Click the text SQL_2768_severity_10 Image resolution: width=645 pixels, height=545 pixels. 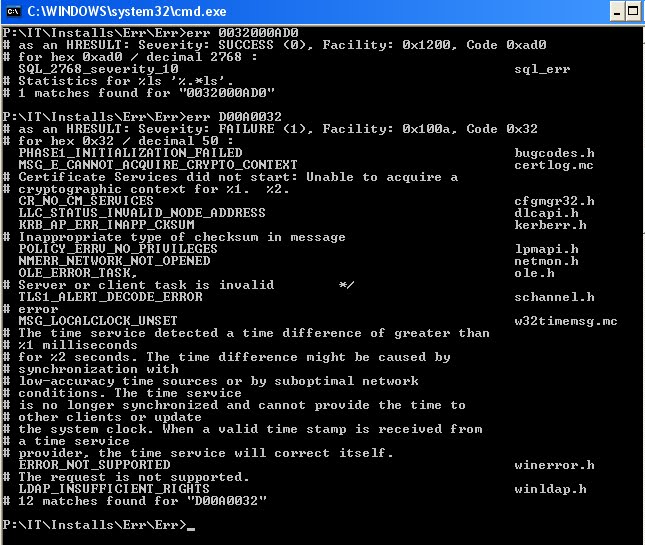pos(98,69)
